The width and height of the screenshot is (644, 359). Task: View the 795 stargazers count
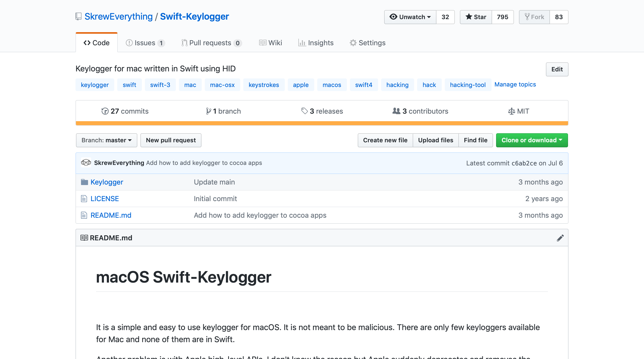click(503, 17)
